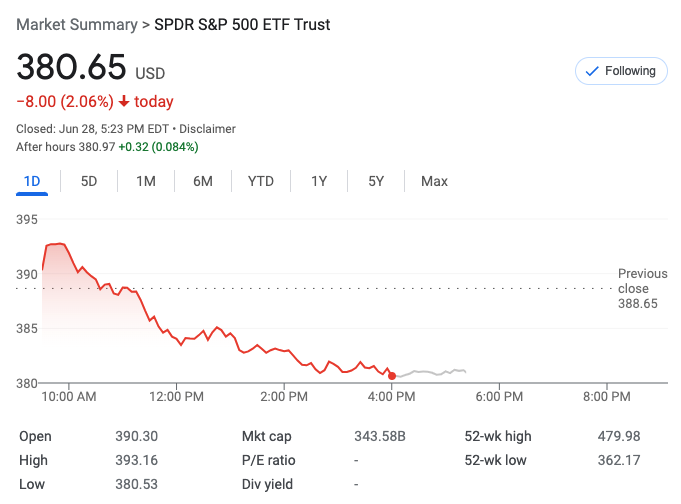The width and height of the screenshot is (681, 504).
Task: Click the 52-wk high value 479.98
Action: [x=618, y=436]
